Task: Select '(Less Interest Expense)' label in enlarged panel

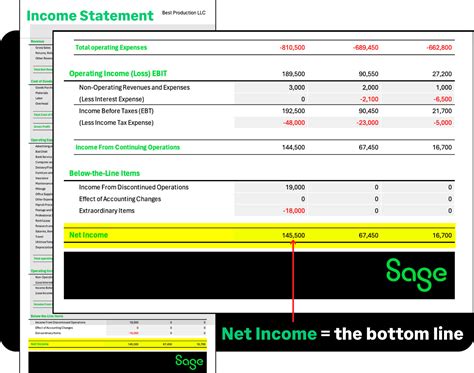Action: (x=111, y=99)
